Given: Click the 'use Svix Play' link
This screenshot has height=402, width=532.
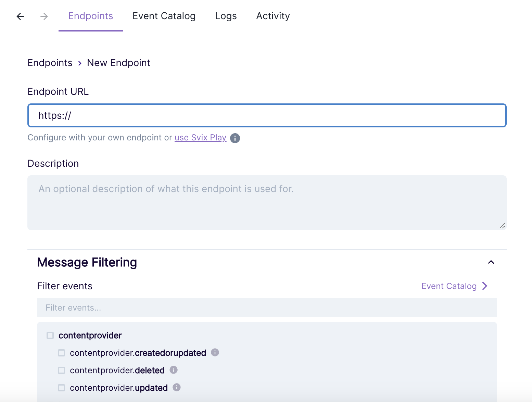Looking at the screenshot, I should click(201, 138).
